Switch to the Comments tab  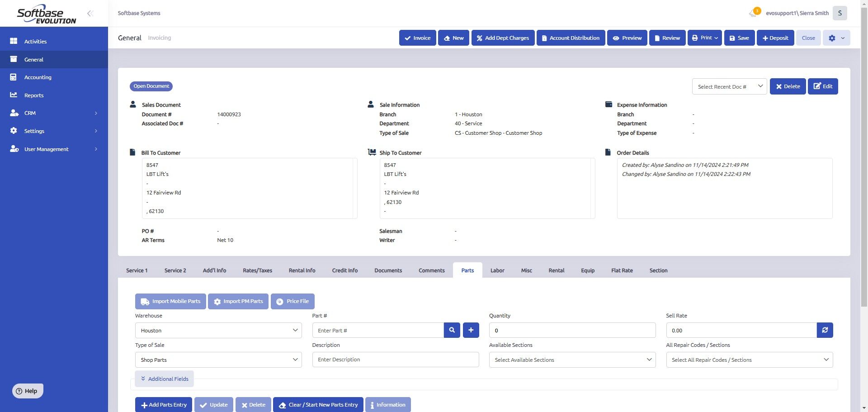point(431,270)
